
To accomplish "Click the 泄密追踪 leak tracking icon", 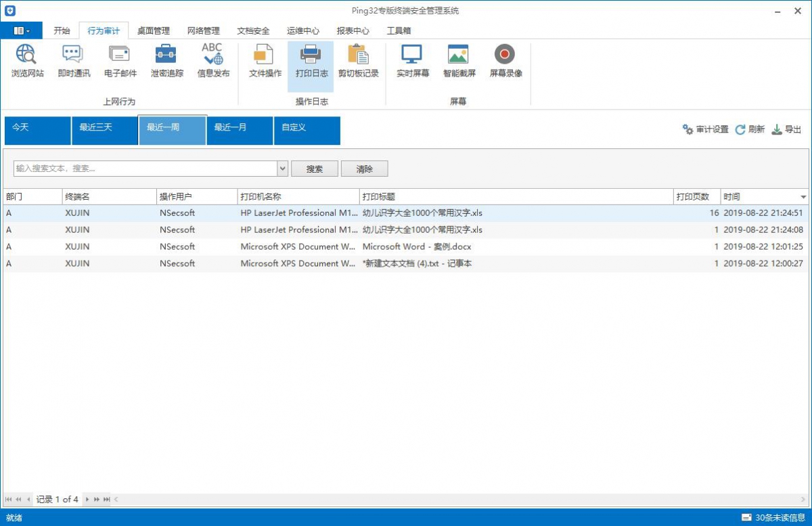I will point(166,61).
